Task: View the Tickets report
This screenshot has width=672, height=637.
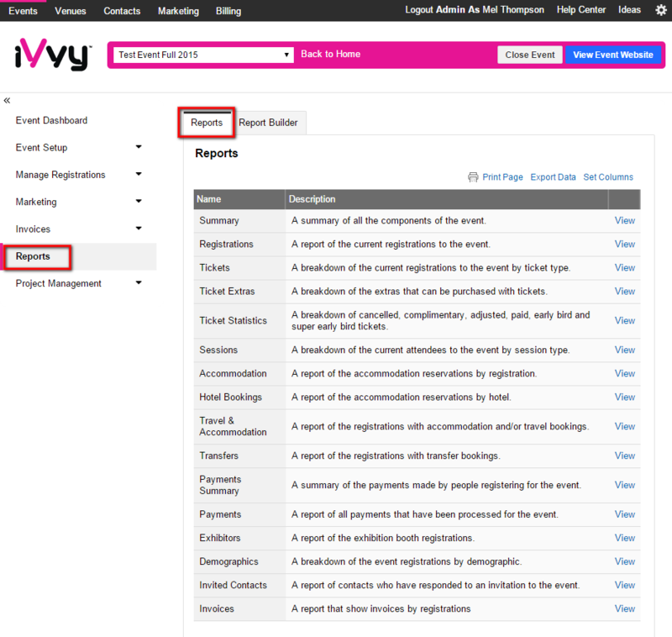Action: (624, 267)
